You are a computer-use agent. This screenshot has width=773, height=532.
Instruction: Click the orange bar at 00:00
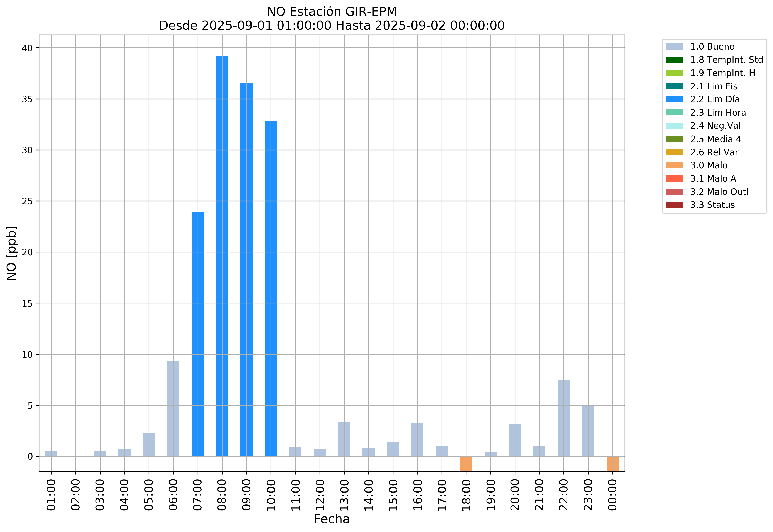(x=612, y=464)
